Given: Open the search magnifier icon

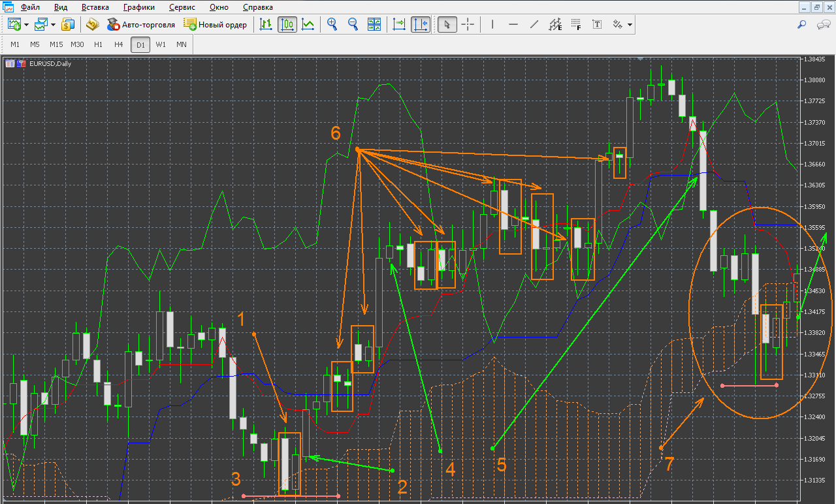Looking at the screenshot, I should click(802, 25).
